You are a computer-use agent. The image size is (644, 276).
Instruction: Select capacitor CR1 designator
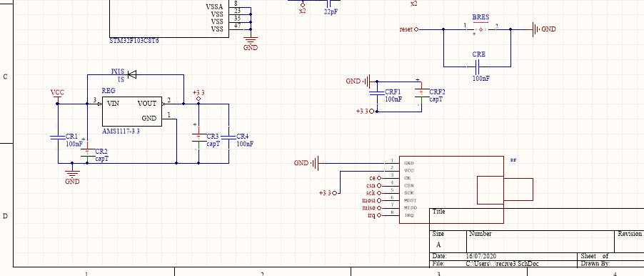[71, 136]
